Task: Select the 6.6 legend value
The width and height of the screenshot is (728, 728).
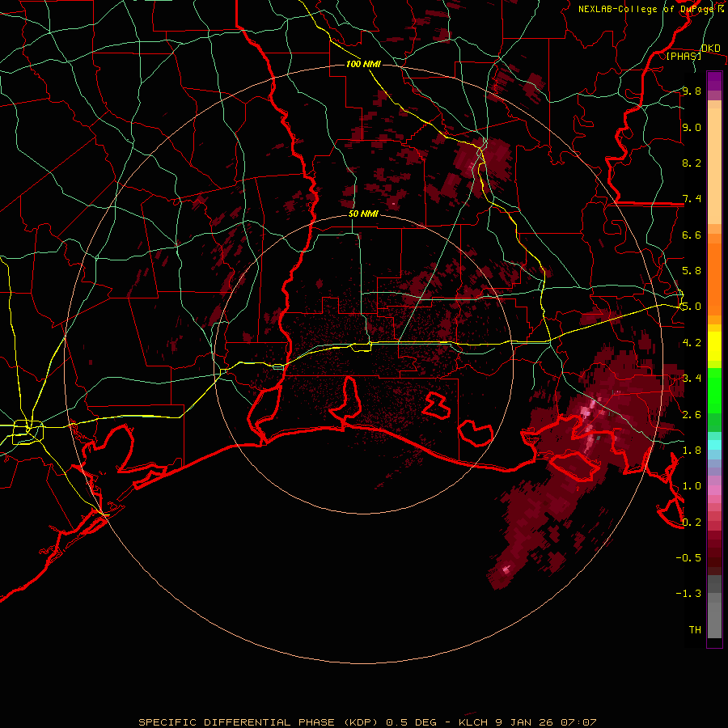Action: click(x=692, y=235)
